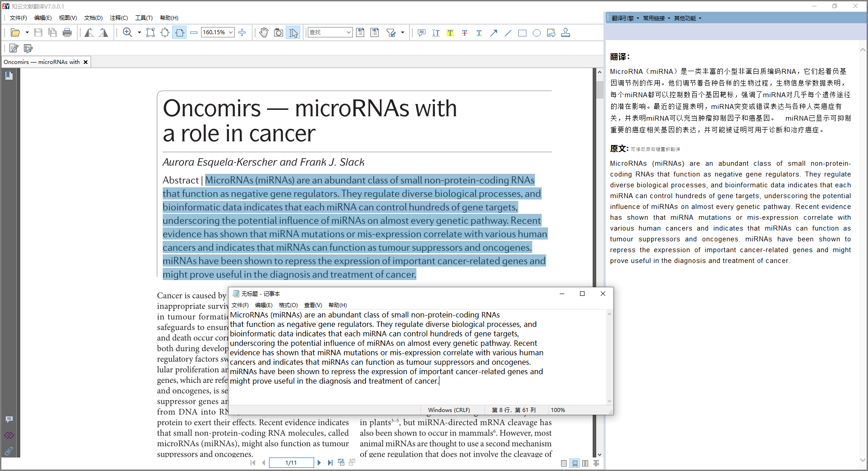Save the document with the floppy disk icon
868x471 pixels.
coord(38,32)
